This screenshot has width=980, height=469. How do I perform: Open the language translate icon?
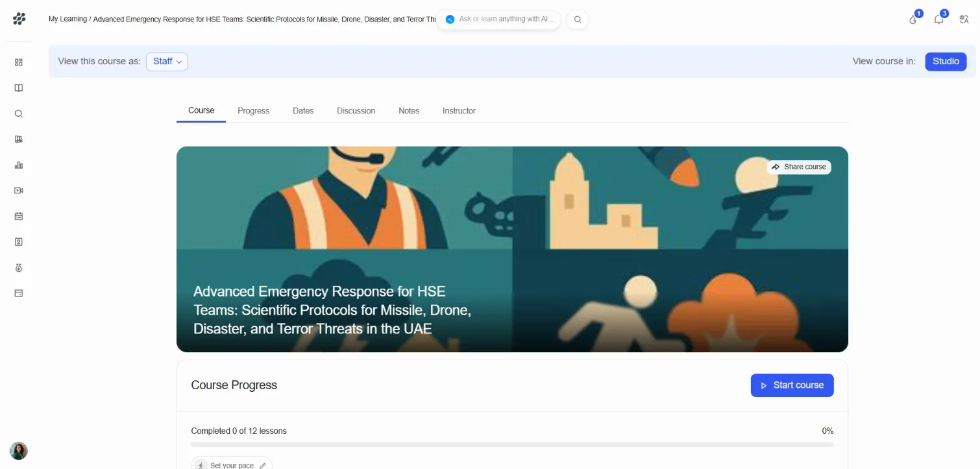pos(964,19)
